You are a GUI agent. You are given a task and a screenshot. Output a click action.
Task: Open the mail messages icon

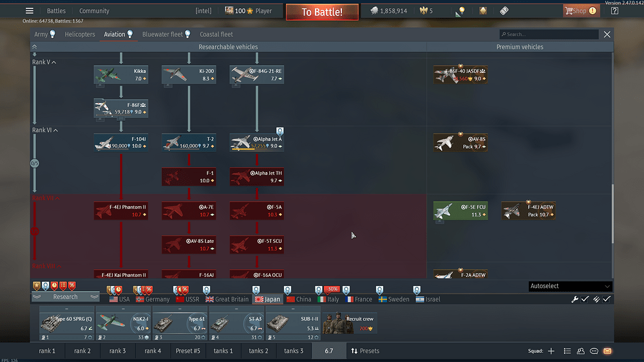(x=607, y=351)
